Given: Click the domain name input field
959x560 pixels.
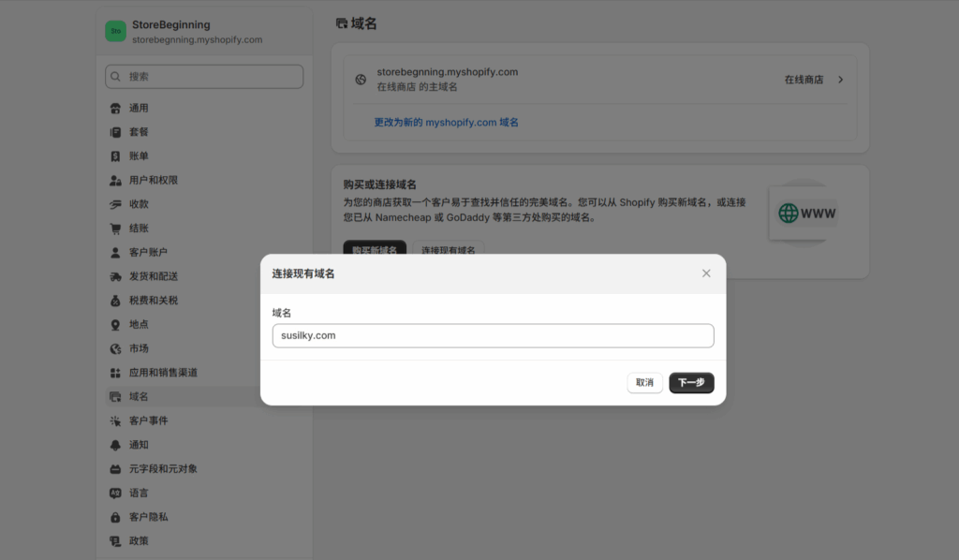Looking at the screenshot, I should [493, 335].
